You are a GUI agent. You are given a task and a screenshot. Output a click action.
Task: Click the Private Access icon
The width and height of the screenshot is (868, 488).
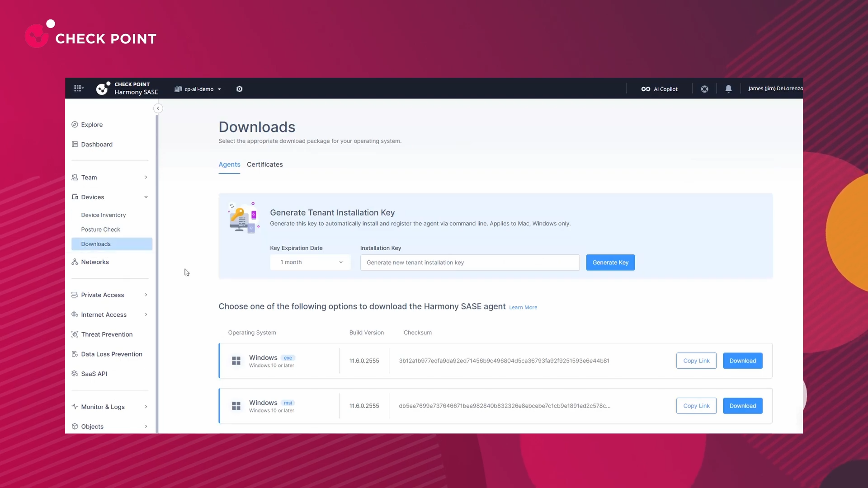coord(75,295)
